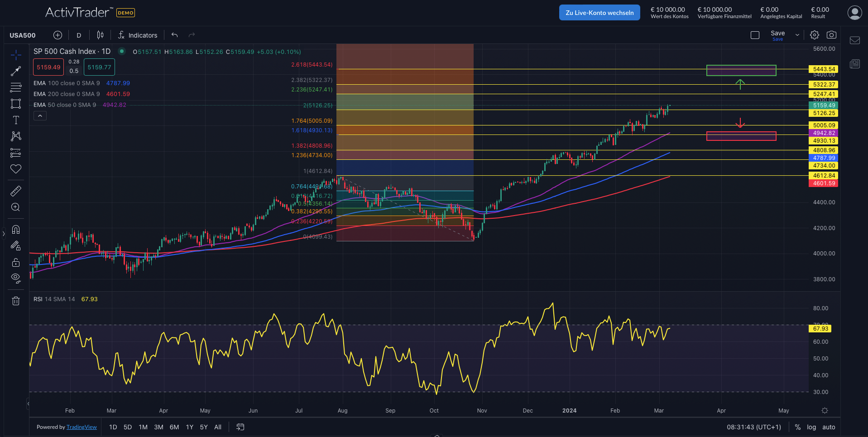
Task: Remove all drawings with trash icon
Action: coord(16,301)
